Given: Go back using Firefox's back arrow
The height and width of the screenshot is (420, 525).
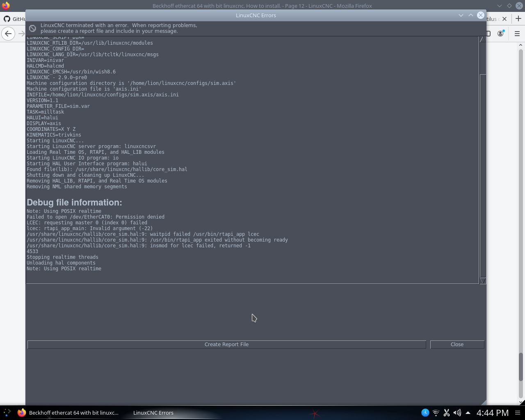Looking at the screenshot, I should click(8, 34).
